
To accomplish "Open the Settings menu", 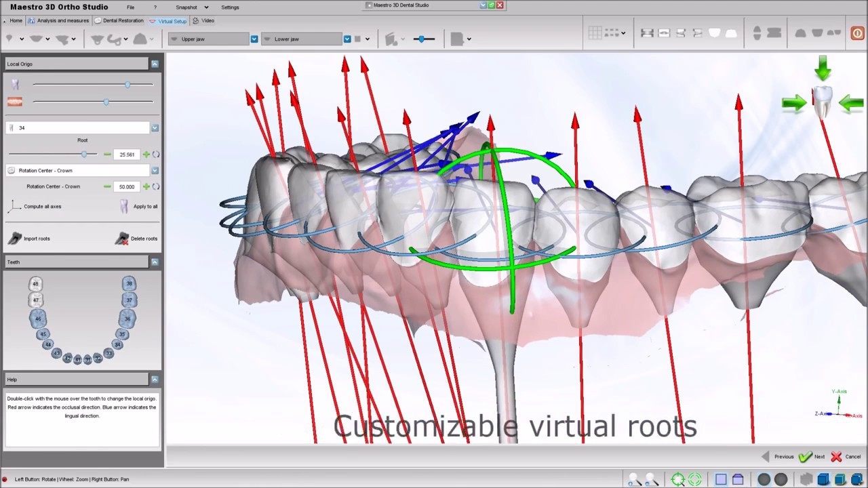I will (230, 7).
